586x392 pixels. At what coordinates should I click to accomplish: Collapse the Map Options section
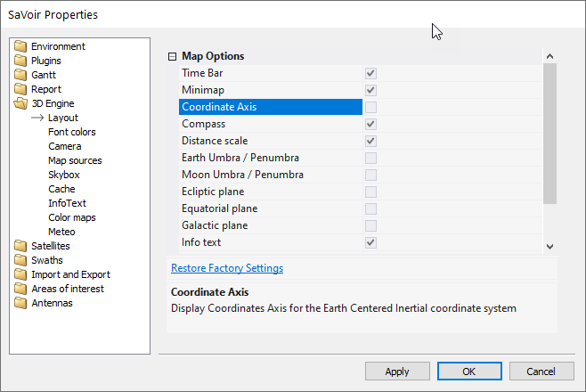click(172, 56)
